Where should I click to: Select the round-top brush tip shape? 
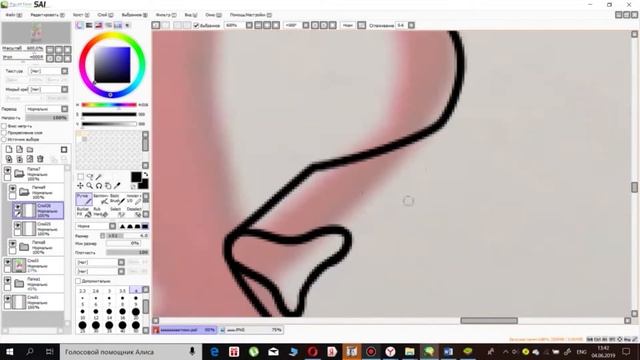coord(130,226)
